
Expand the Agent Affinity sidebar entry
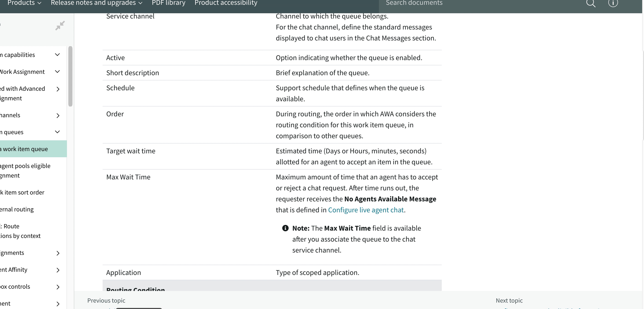pos(58,270)
